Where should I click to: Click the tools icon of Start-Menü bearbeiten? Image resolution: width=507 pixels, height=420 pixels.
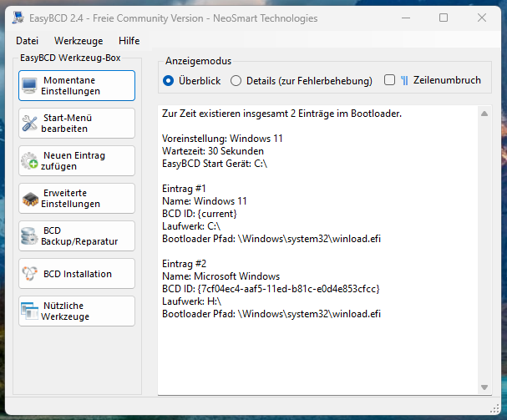(x=29, y=124)
